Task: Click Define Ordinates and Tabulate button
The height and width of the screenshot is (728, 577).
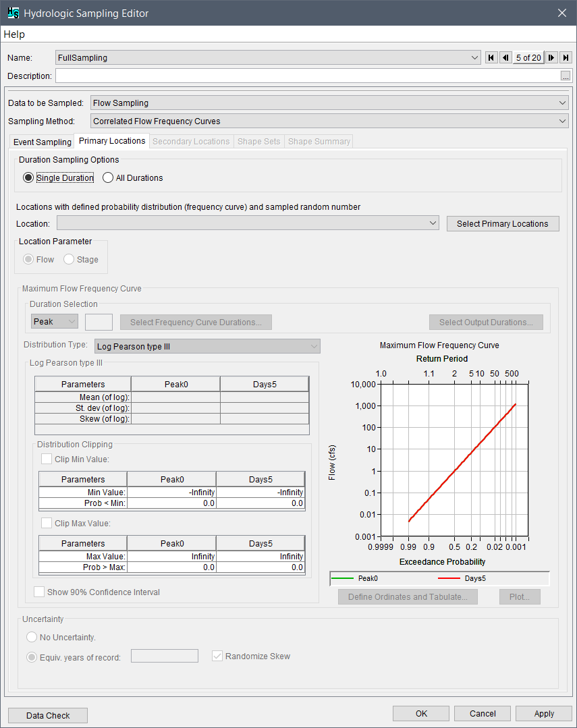Action: [408, 596]
